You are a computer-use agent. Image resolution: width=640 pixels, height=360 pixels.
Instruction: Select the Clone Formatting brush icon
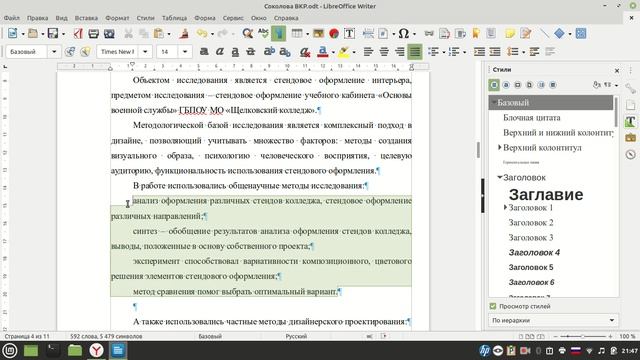coord(184,33)
